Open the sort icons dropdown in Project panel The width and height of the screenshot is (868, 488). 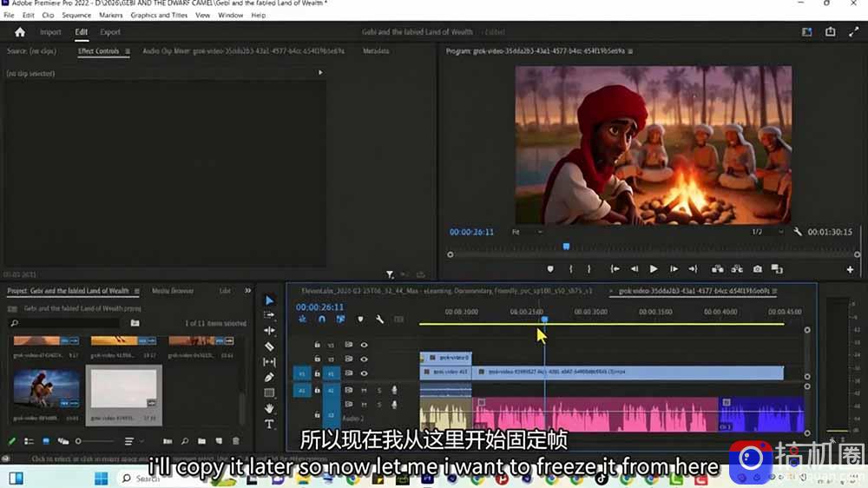pos(134,441)
